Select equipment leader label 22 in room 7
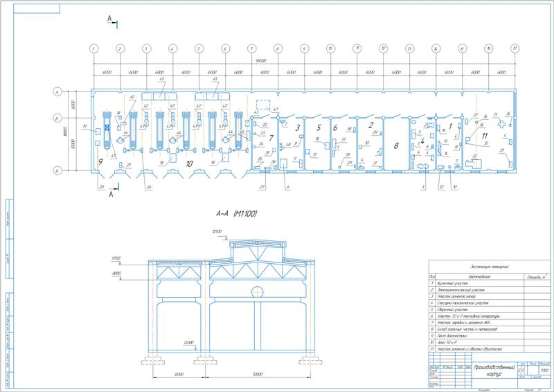Screen dimensions: 554x392 coord(265,125)
